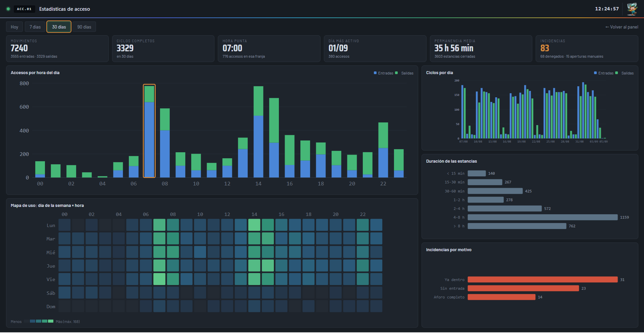Switch to the 7 días tab
Viewport: 644px width, 333px height.
[x=35, y=27]
